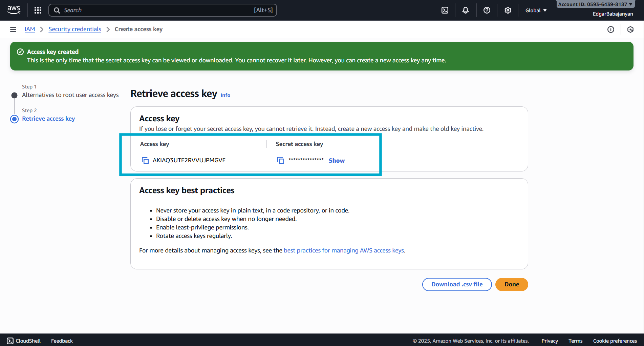The width and height of the screenshot is (644, 346).
Task: Open the notifications bell
Action: [465, 10]
